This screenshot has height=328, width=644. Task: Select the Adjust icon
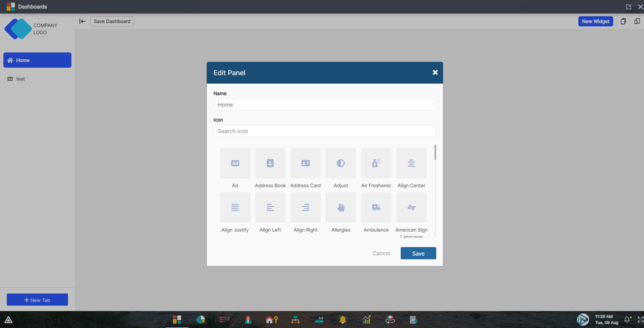(340, 163)
